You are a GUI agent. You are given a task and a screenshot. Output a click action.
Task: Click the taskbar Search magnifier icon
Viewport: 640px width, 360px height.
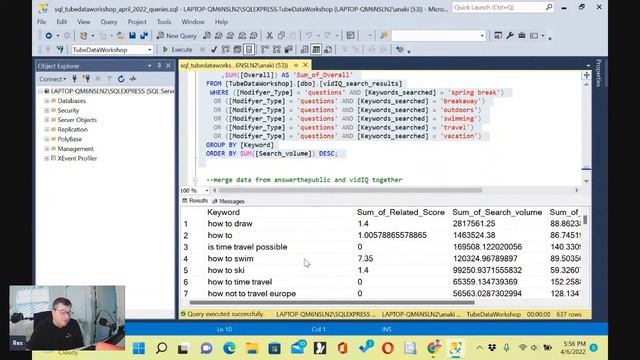point(161,348)
